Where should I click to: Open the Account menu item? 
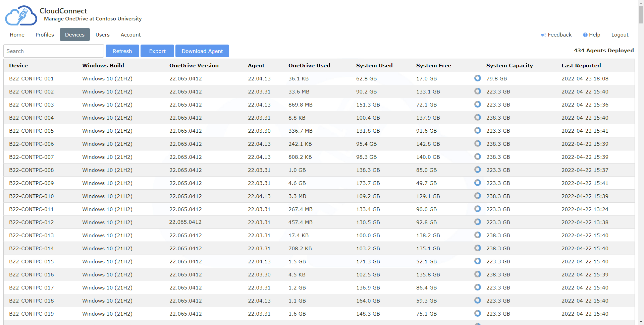130,35
